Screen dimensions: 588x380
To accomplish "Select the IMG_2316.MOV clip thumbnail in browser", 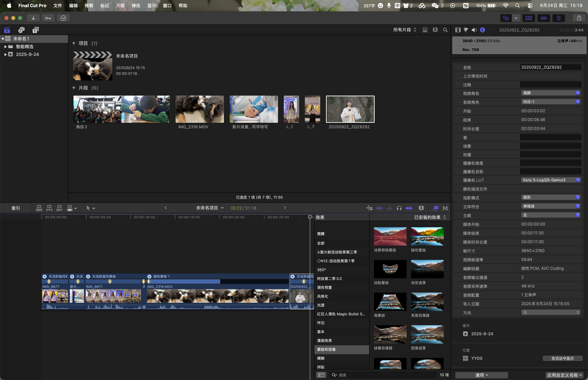I will [200, 109].
